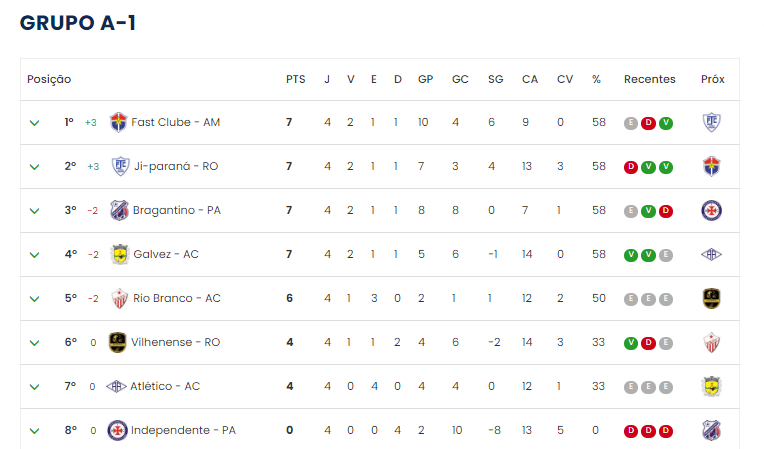The width and height of the screenshot is (764, 449).
Task: Click the Galvez team crest
Action: click(x=118, y=254)
